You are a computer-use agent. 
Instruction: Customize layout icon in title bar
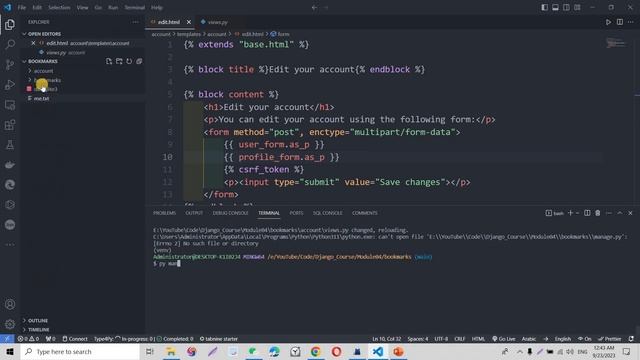pyautogui.click(x=577, y=7)
